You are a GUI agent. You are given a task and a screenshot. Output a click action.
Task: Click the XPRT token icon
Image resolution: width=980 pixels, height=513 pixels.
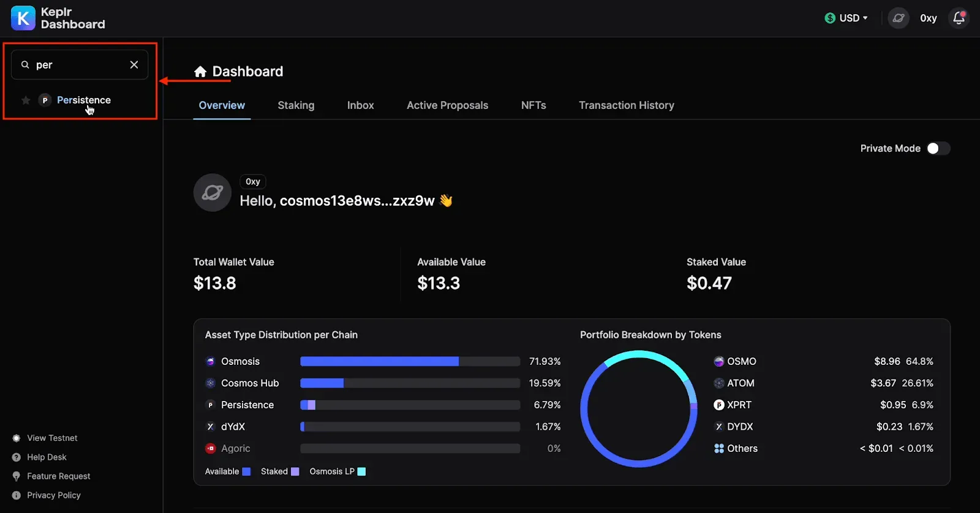(719, 405)
